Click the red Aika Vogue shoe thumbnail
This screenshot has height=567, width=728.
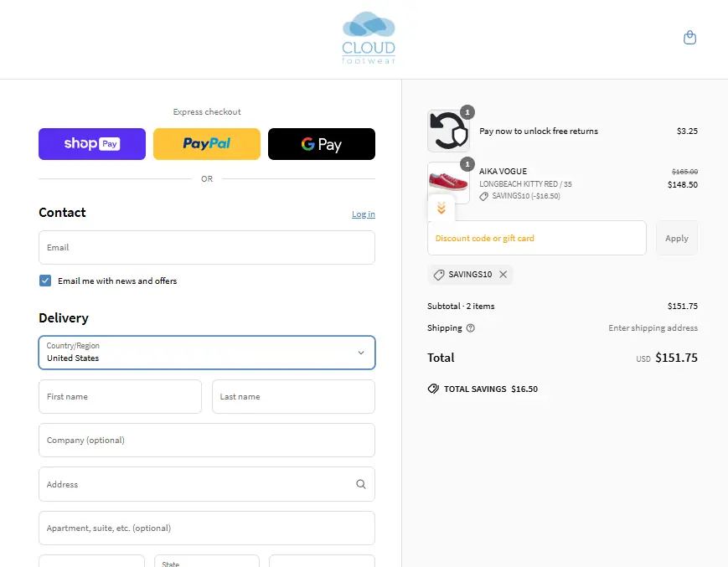point(448,183)
